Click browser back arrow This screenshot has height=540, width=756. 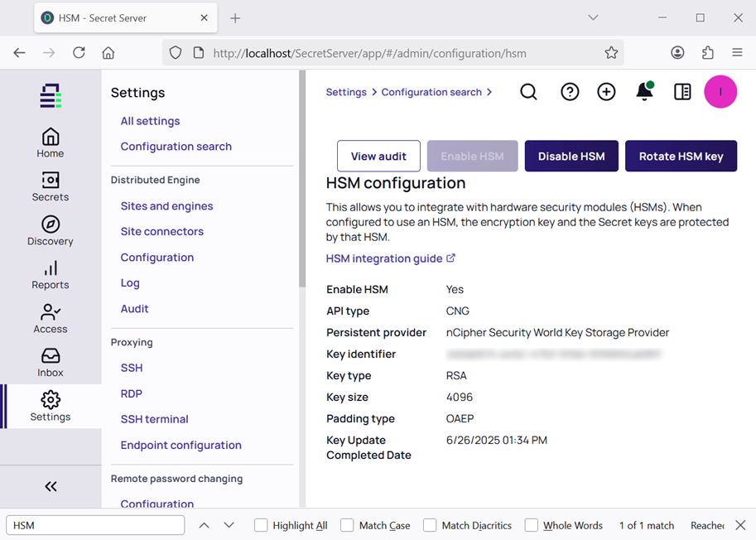(19, 52)
